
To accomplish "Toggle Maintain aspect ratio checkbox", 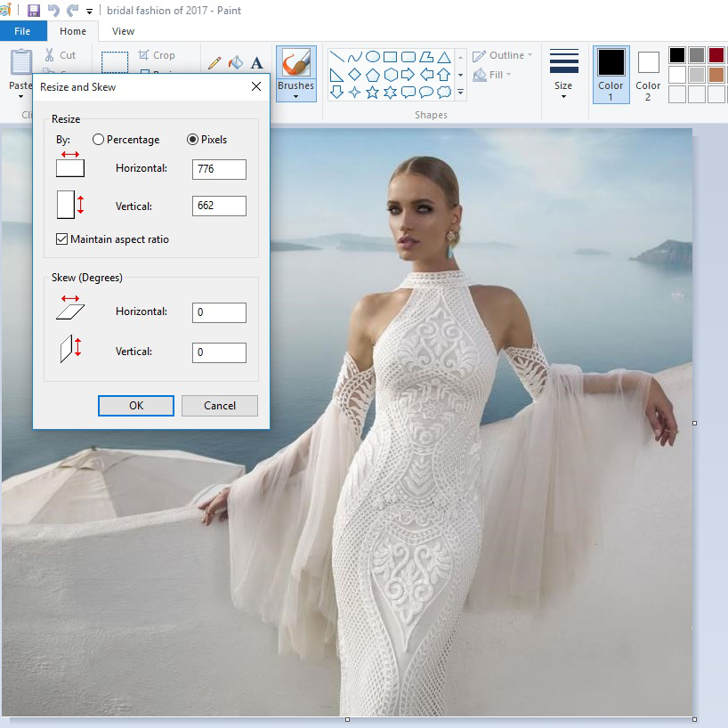I will click(x=61, y=239).
